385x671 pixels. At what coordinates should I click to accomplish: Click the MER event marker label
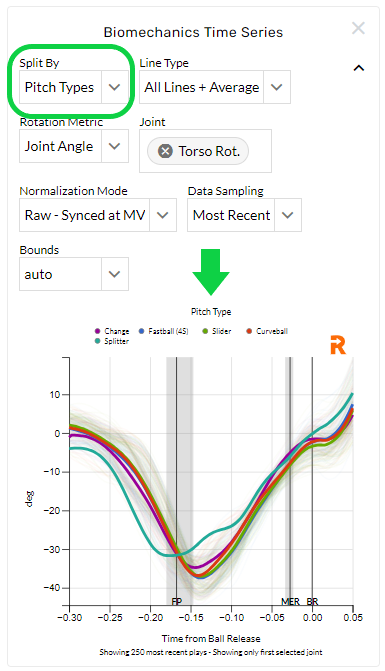click(290, 602)
